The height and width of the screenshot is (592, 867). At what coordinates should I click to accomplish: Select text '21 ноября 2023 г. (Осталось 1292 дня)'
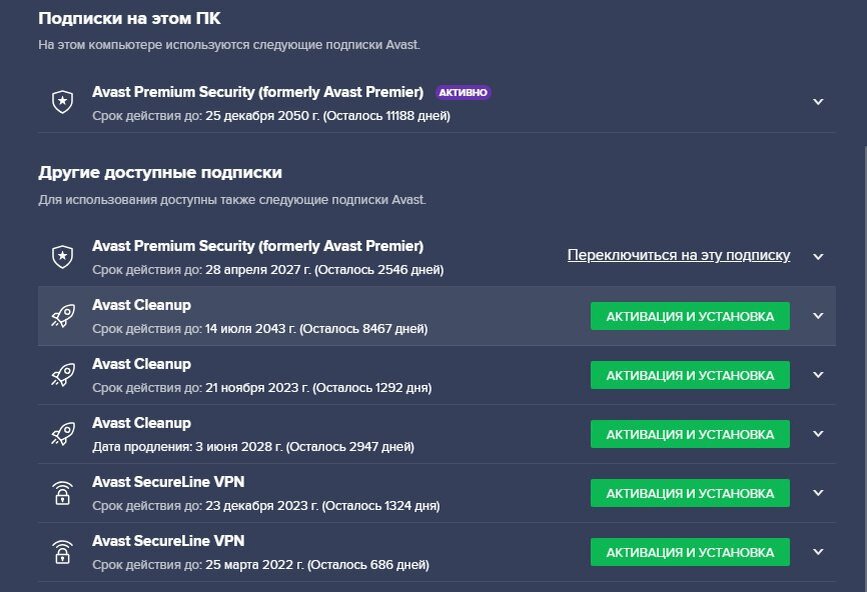click(318, 388)
